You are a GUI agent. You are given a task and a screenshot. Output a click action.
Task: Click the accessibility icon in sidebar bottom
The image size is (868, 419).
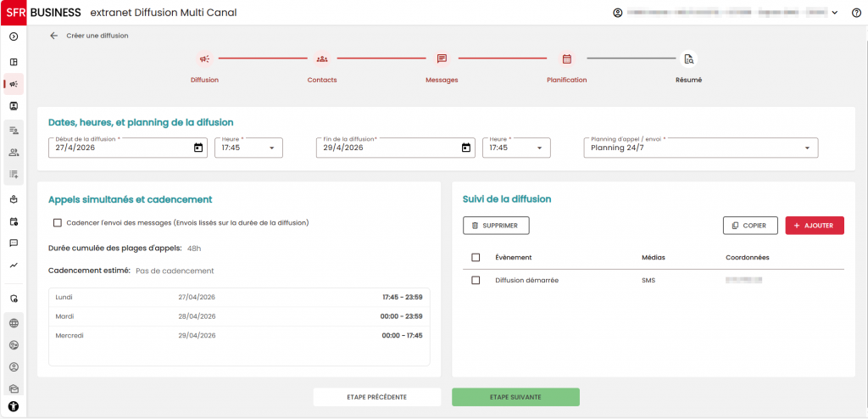(14, 406)
